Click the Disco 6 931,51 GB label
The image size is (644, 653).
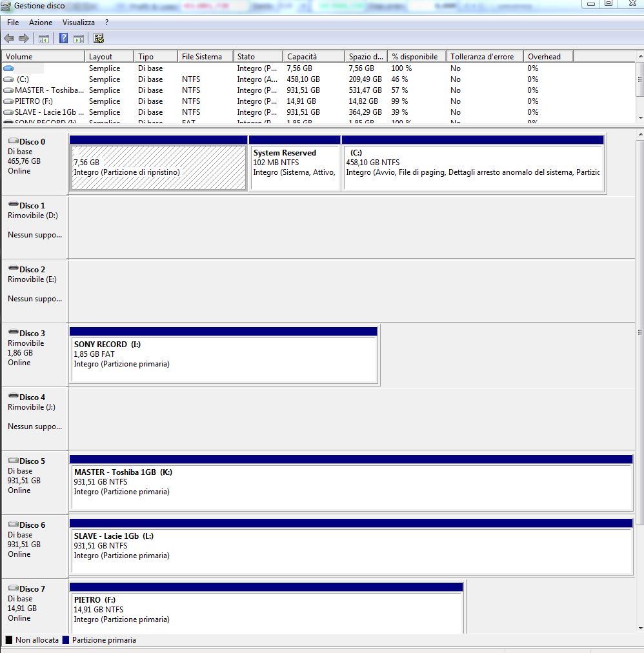tap(24, 545)
